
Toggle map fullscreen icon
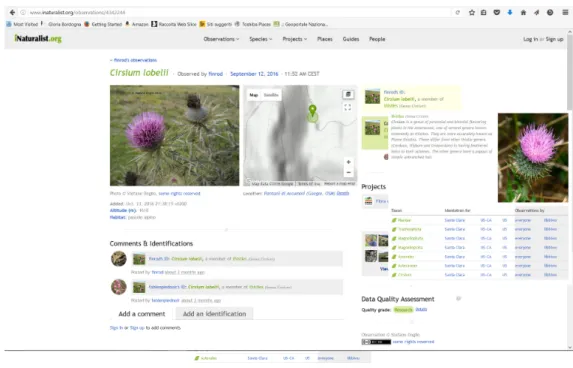[x=348, y=107]
